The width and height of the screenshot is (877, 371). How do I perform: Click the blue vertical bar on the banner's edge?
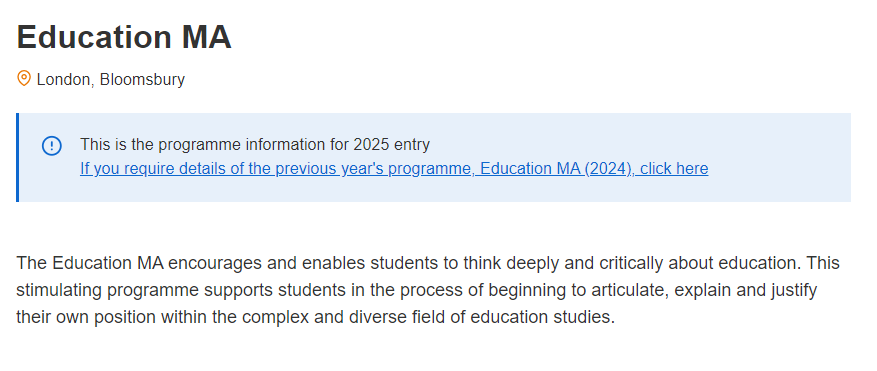click(17, 157)
